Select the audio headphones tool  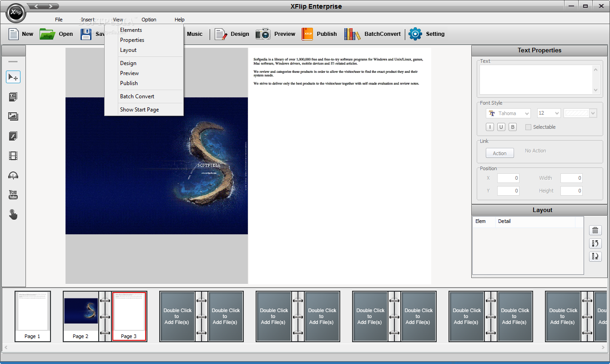tap(13, 176)
